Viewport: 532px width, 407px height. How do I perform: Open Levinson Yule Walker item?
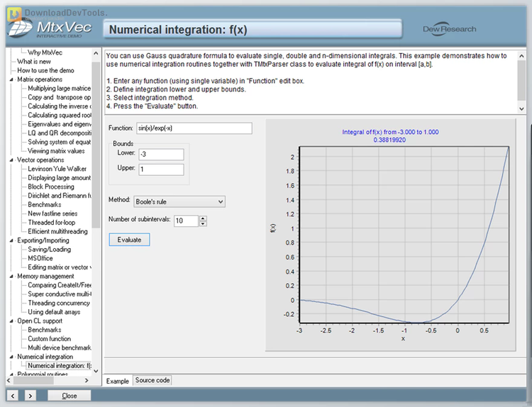[57, 169]
